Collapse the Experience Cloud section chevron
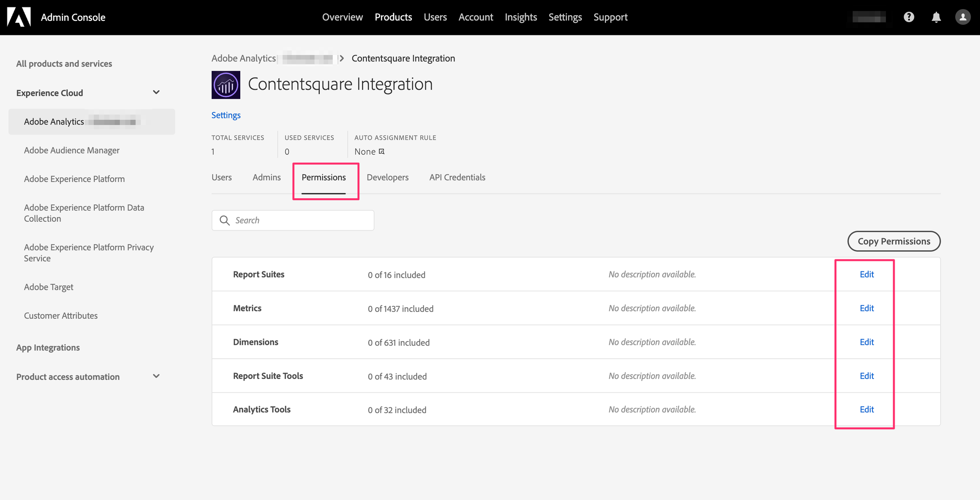 pyautogui.click(x=156, y=92)
